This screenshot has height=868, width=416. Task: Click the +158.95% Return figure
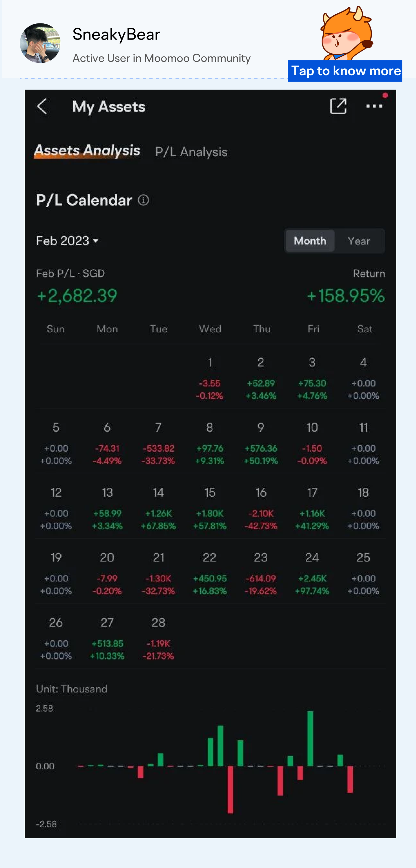pos(345,296)
